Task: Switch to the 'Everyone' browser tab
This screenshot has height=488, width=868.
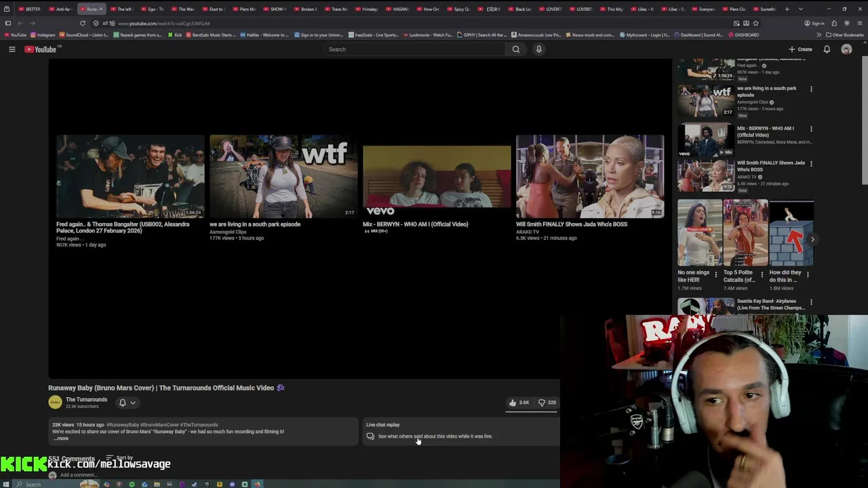Action: click(x=704, y=9)
